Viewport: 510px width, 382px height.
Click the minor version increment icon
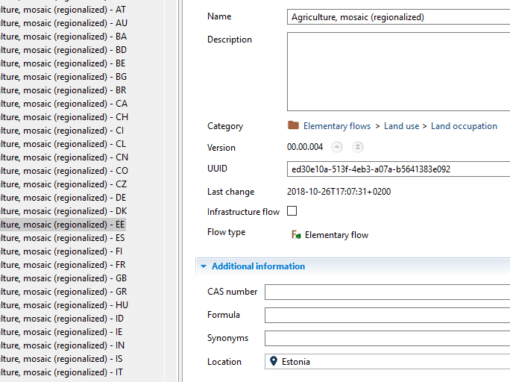pyautogui.click(x=337, y=147)
